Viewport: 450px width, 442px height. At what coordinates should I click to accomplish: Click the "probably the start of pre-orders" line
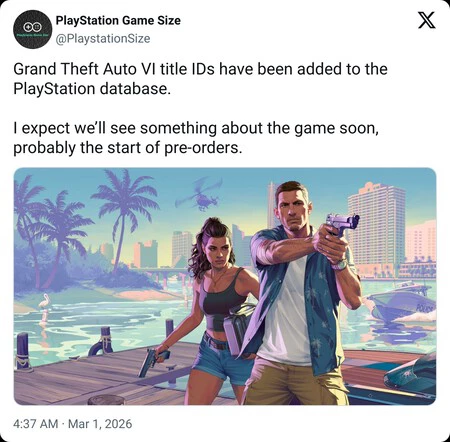coord(128,148)
